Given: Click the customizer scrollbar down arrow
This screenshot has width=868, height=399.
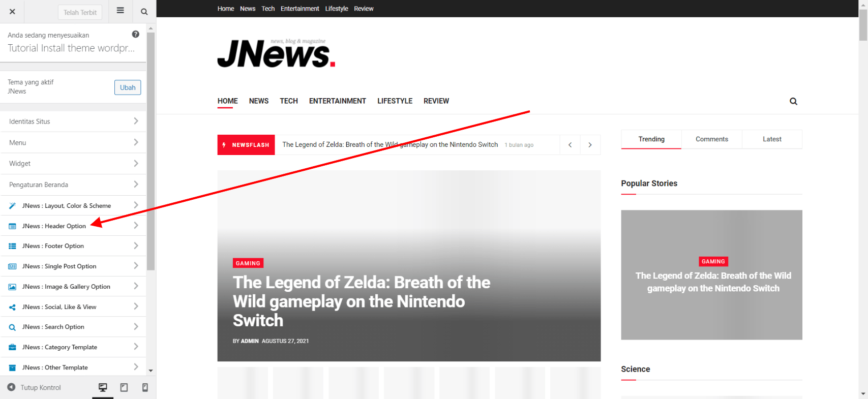Looking at the screenshot, I should [151, 371].
